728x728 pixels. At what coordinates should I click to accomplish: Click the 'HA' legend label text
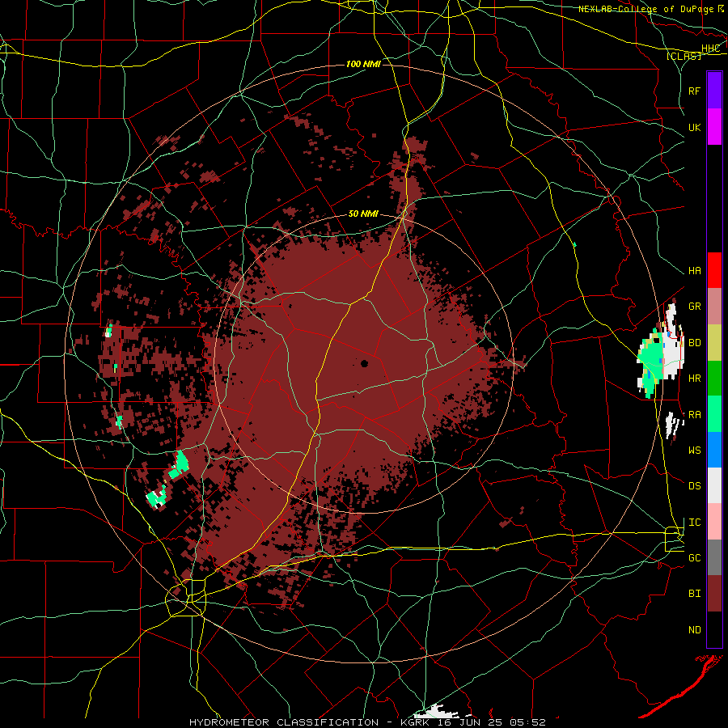point(695,271)
